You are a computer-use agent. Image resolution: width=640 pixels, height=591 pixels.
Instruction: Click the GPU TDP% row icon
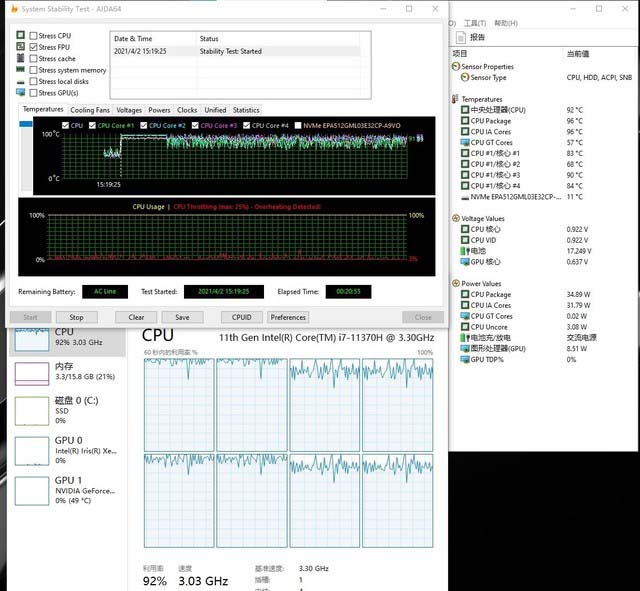coord(464,359)
